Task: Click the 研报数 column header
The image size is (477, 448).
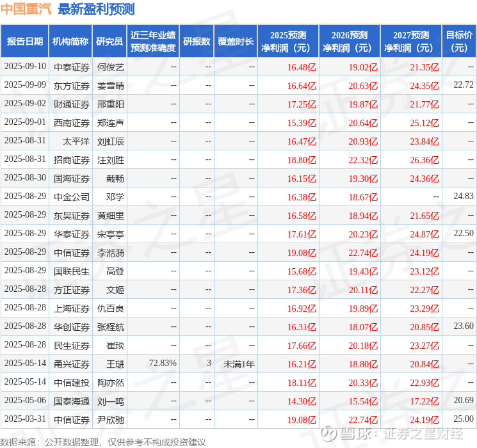Action: [197, 42]
